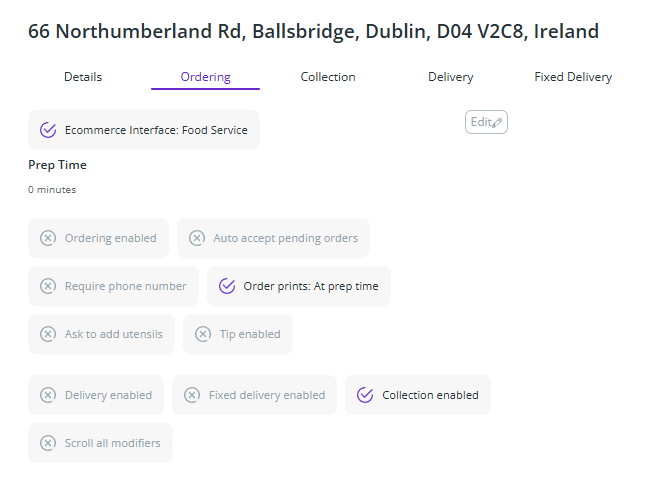Image resolution: width=671 pixels, height=484 pixels.
Task: Click the Prep Time heading
Action: coord(57,165)
